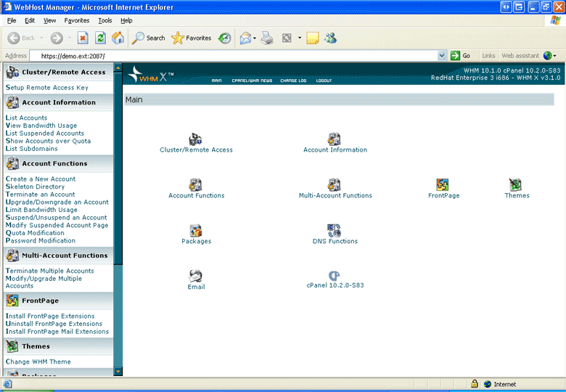This screenshot has height=392, width=566.
Task: Click the Account Functions sidebar header icon
Action: 12,163
